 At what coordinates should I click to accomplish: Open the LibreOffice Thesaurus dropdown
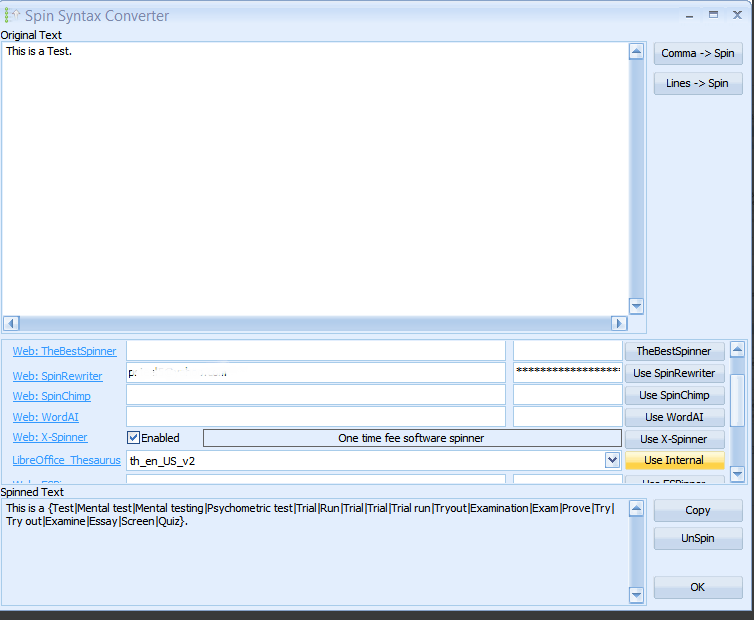tap(612, 460)
